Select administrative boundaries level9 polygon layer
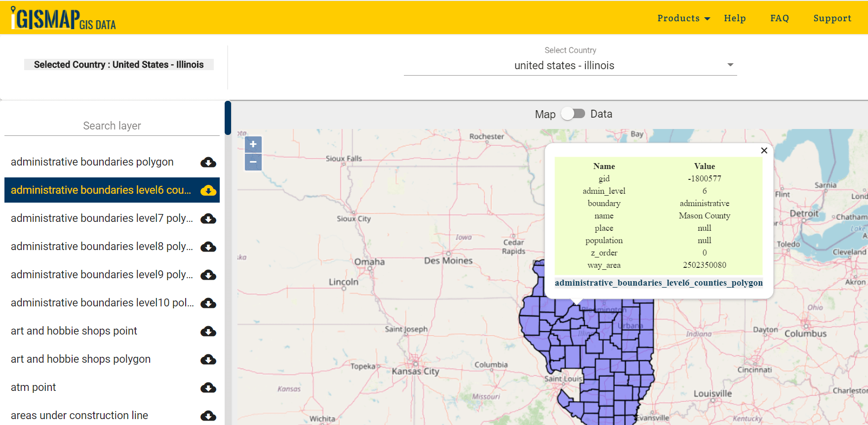This screenshot has width=868, height=425. (x=102, y=275)
